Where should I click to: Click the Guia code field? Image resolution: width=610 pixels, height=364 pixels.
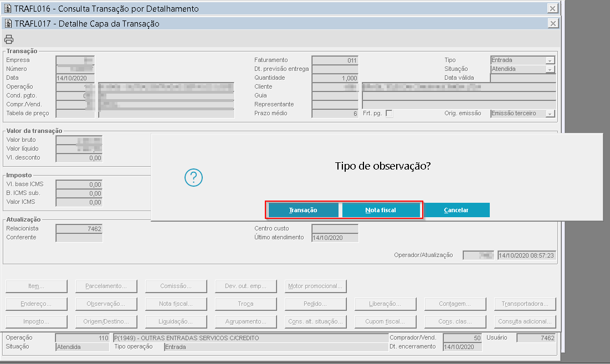pyautogui.click(x=335, y=96)
